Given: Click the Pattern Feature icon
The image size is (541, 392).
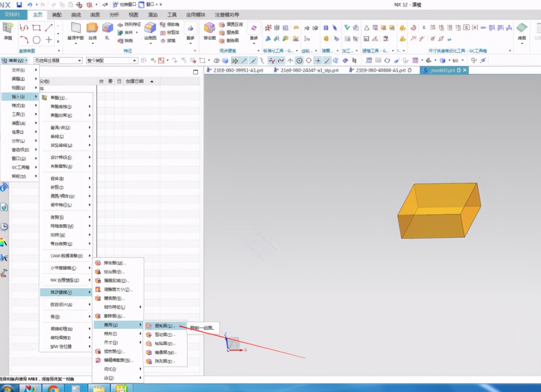Looking at the screenshot, I should click(120, 25).
